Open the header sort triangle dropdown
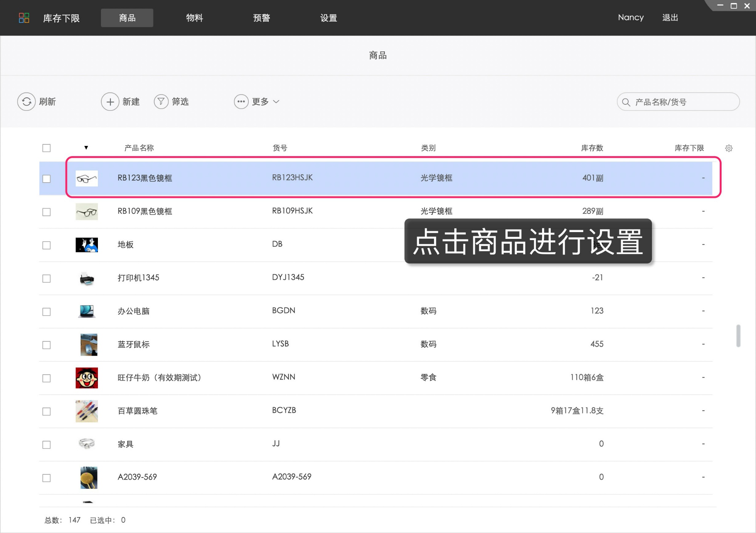The width and height of the screenshot is (756, 533). point(86,148)
